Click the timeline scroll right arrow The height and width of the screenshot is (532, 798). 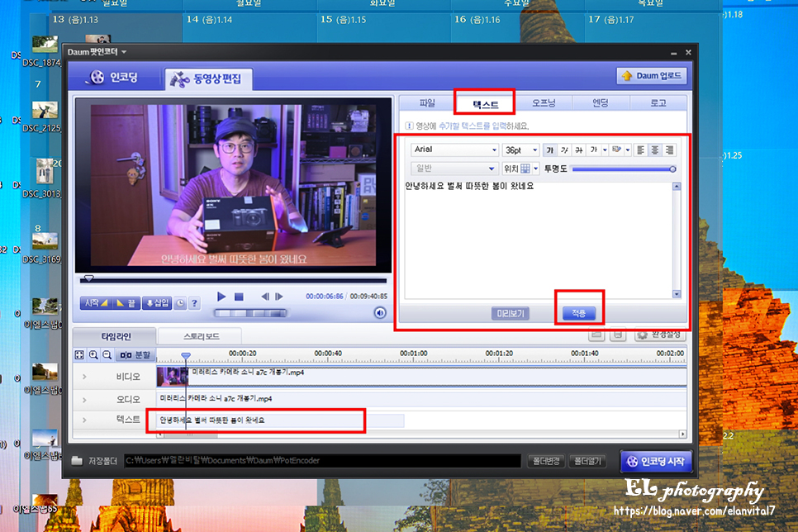[x=682, y=435]
